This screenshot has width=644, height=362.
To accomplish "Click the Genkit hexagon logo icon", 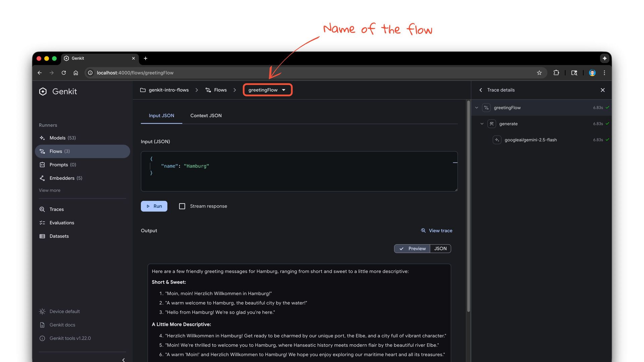I will coord(43,92).
